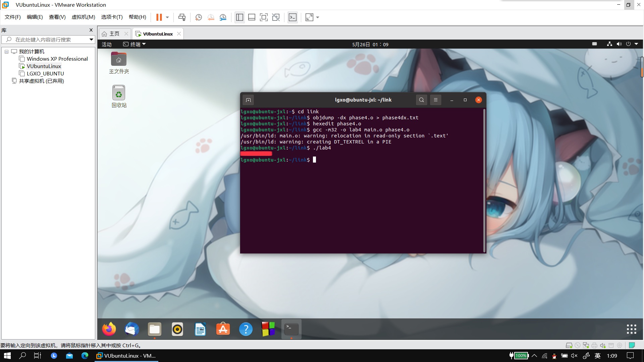
Task: Close the VUbuntuLinux tab
Action: click(179, 34)
